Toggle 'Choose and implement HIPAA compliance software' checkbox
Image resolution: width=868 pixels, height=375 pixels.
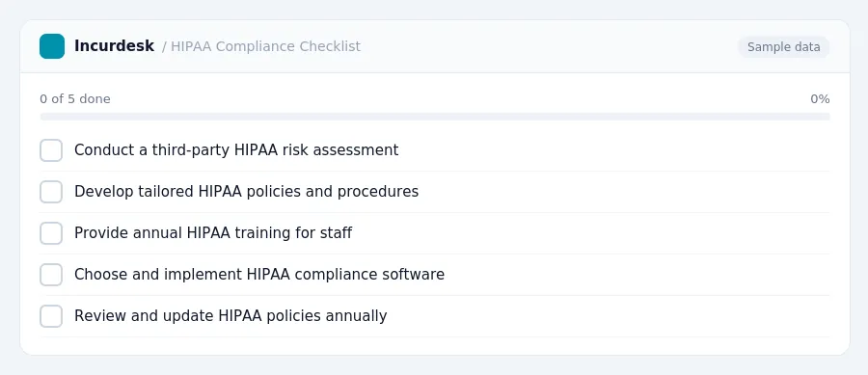click(51, 275)
